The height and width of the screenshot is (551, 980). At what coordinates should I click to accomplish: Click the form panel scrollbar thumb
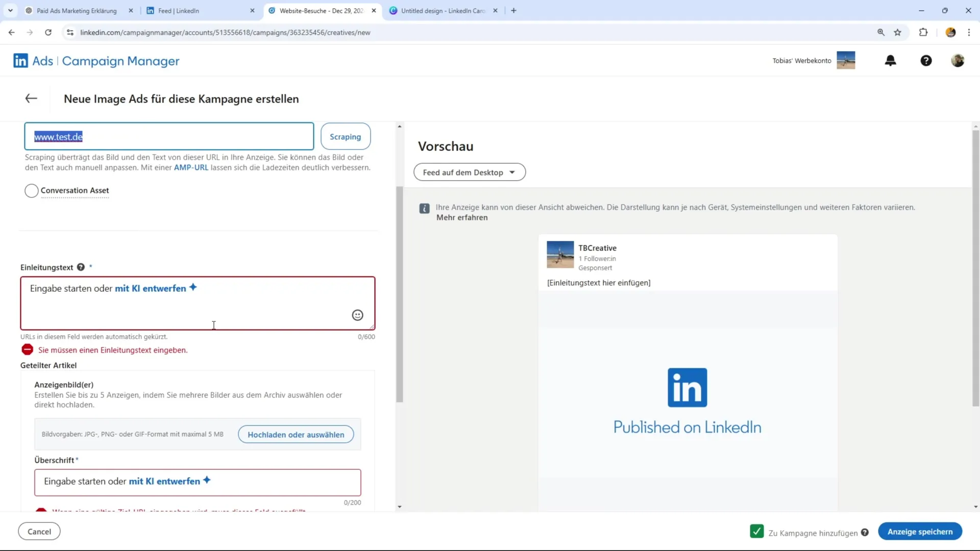[x=400, y=294]
